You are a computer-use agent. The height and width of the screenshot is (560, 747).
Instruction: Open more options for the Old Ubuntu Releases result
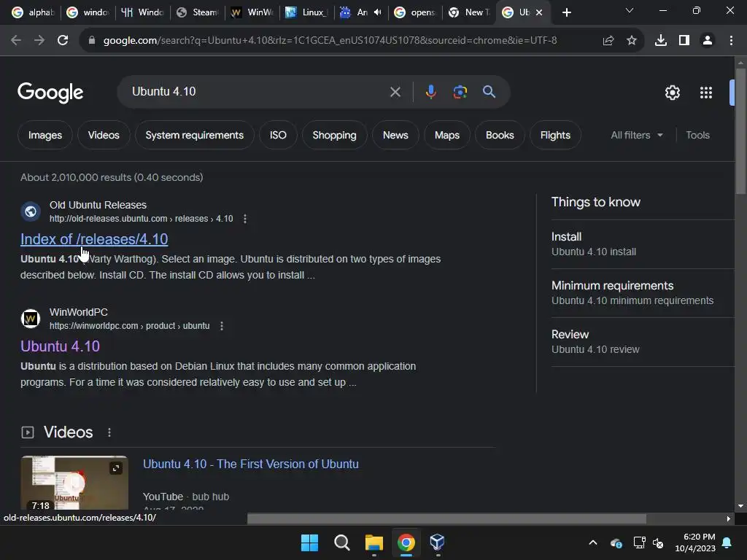245,219
